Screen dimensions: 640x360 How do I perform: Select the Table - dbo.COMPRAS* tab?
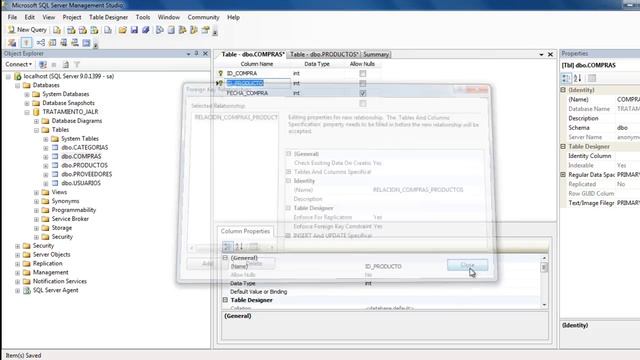tap(253, 54)
